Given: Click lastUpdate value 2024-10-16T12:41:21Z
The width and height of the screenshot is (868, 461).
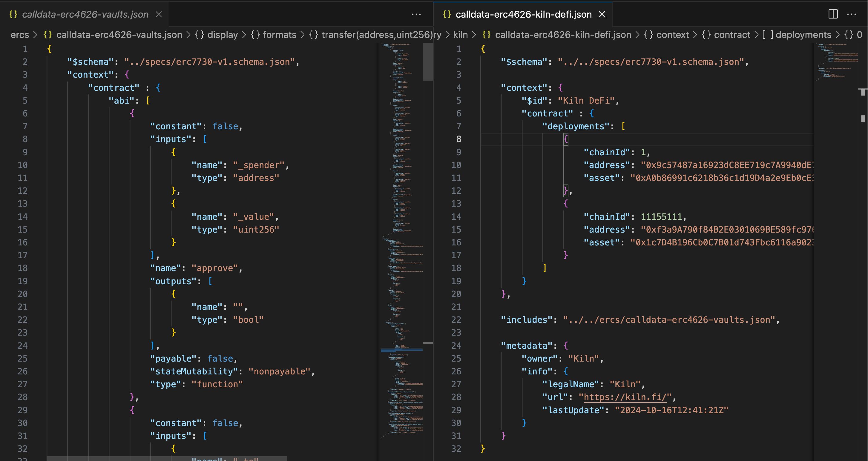Looking at the screenshot, I should (671, 410).
